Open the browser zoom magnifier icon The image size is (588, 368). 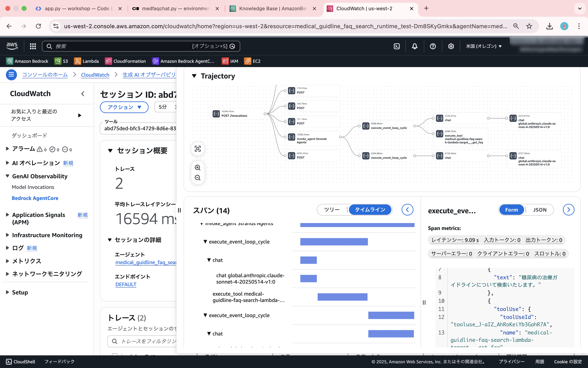(x=516, y=26)
